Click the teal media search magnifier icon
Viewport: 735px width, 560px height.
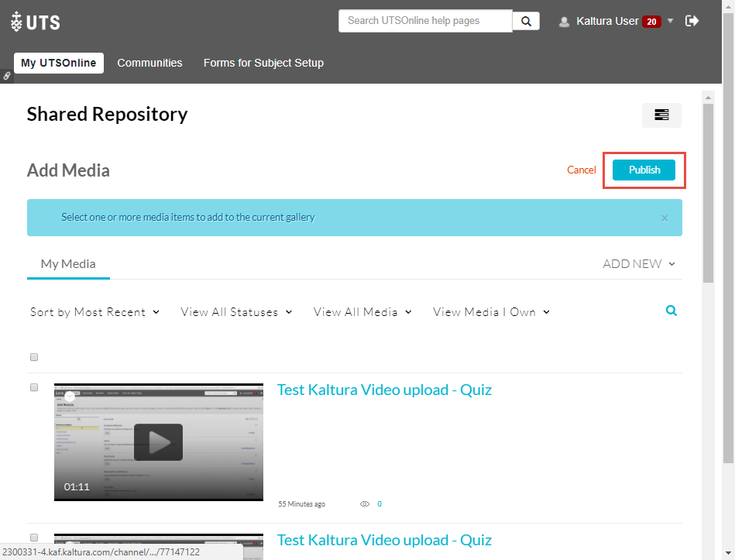pos(671,311)
